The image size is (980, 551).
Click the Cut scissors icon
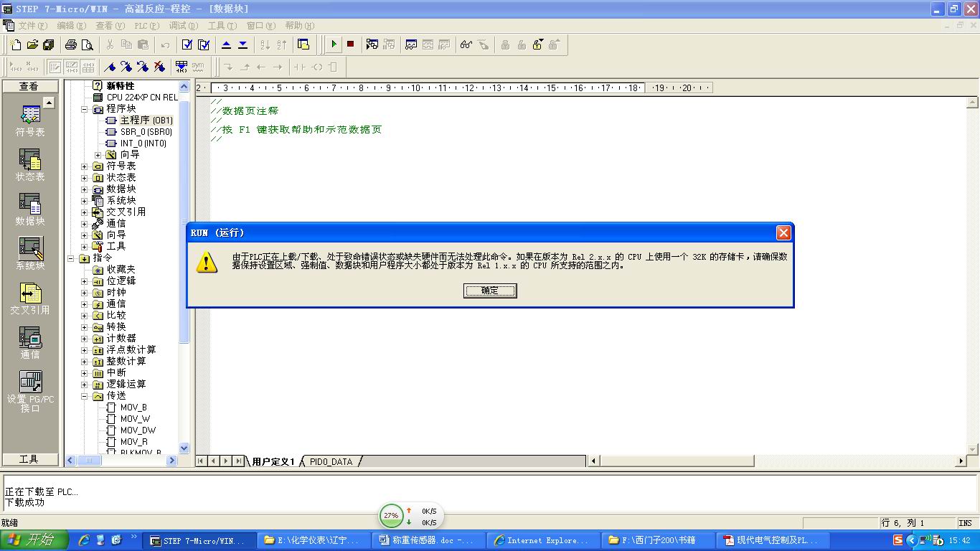(x=110, y=44)
